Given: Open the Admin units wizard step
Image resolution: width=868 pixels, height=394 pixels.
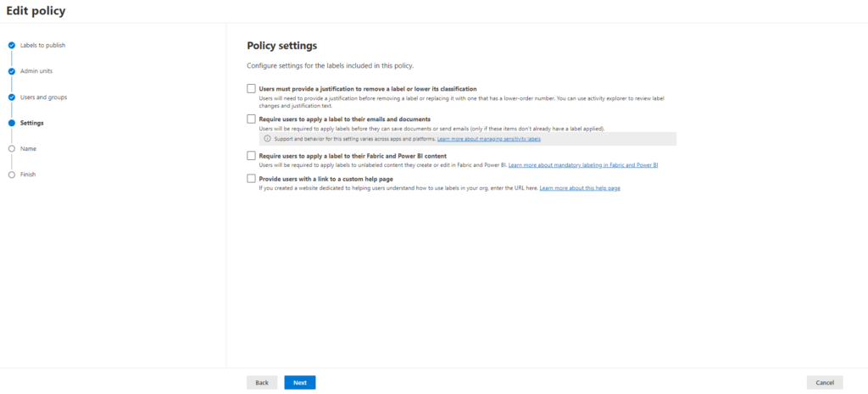Looking at the screenshot, I should tap(36, 71).
